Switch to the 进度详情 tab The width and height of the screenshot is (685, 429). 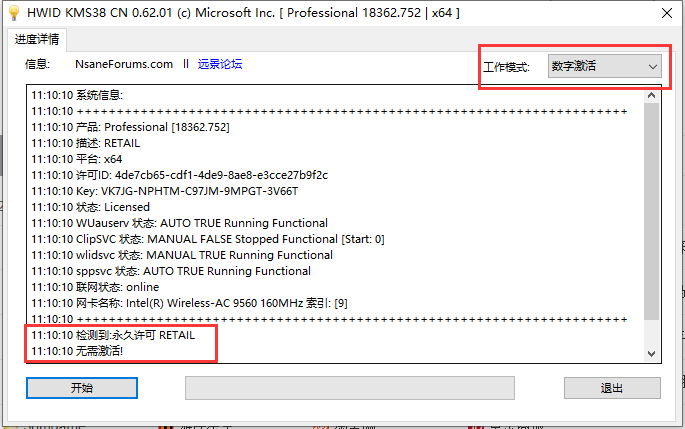pos(37,39)
